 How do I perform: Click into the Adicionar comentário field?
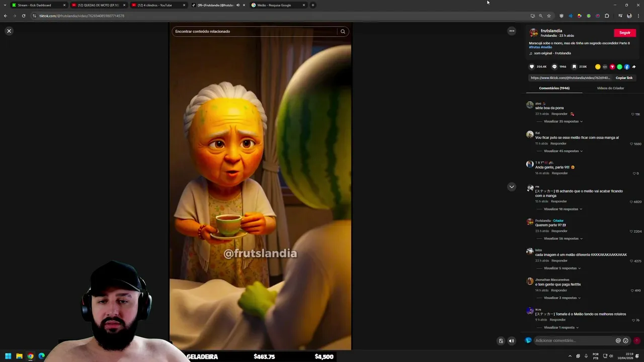(x=574, y=340)
